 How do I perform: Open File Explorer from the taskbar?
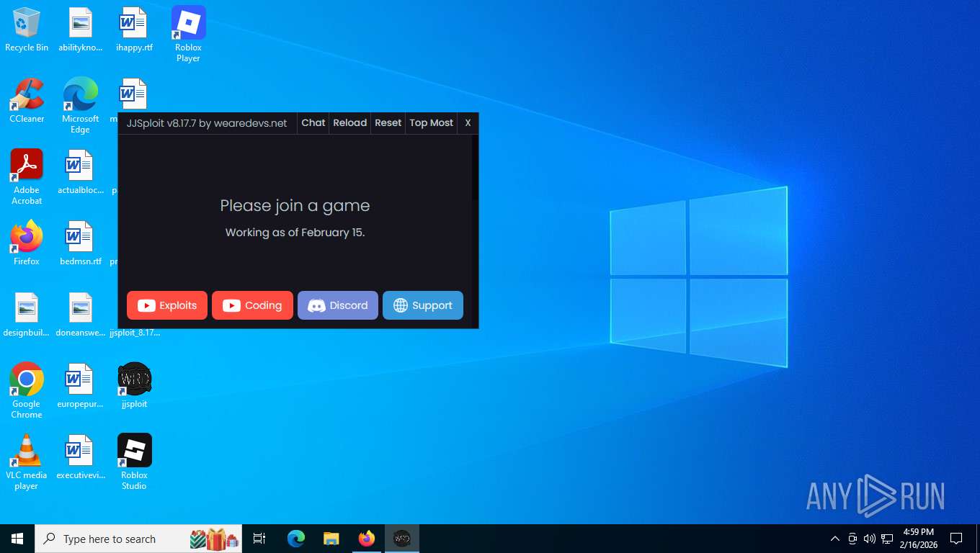(331, 539)
